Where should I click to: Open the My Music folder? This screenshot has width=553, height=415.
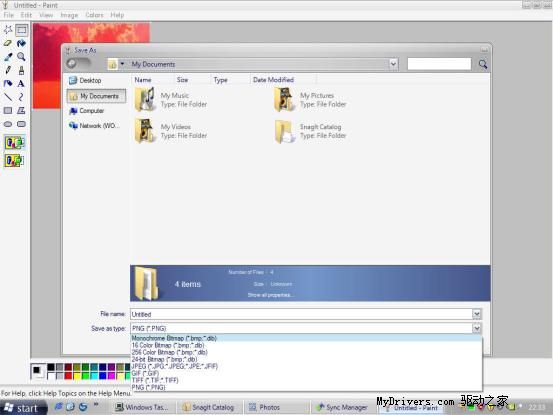click(x=171, y=99)
